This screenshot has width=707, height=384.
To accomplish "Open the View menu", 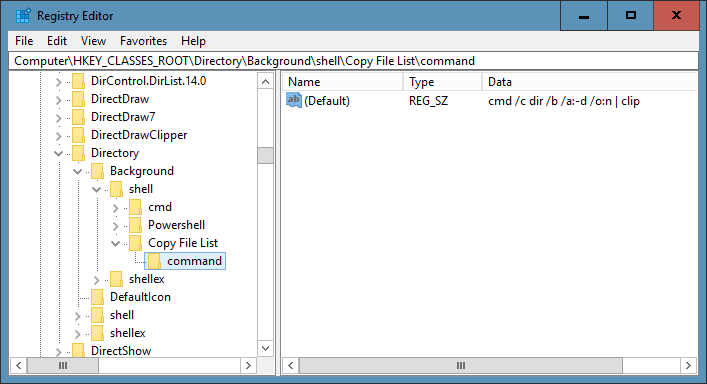I will 93,41.
